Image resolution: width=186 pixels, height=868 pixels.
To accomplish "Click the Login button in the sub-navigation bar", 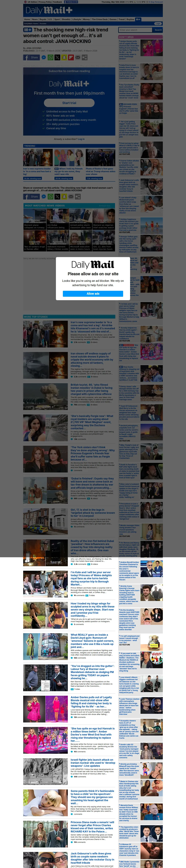I will pyautogui.click(x=158, y=24).
